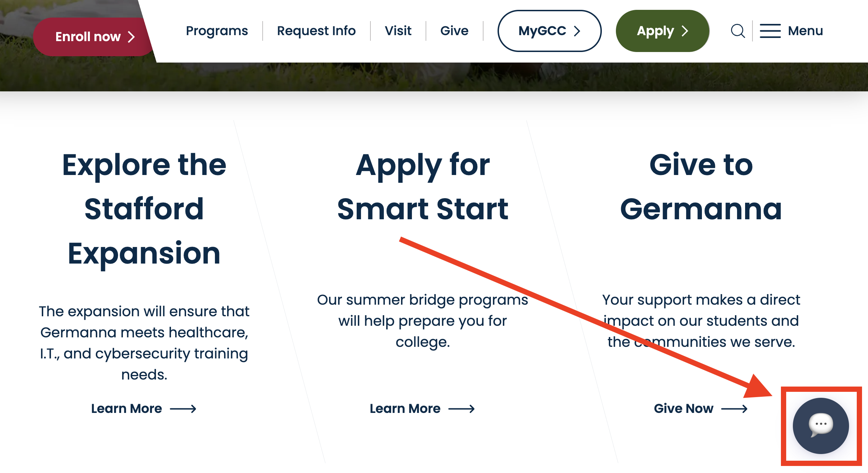
Task: Click the arrow inside the Enroll now button
Action: (x=131, y=36)
